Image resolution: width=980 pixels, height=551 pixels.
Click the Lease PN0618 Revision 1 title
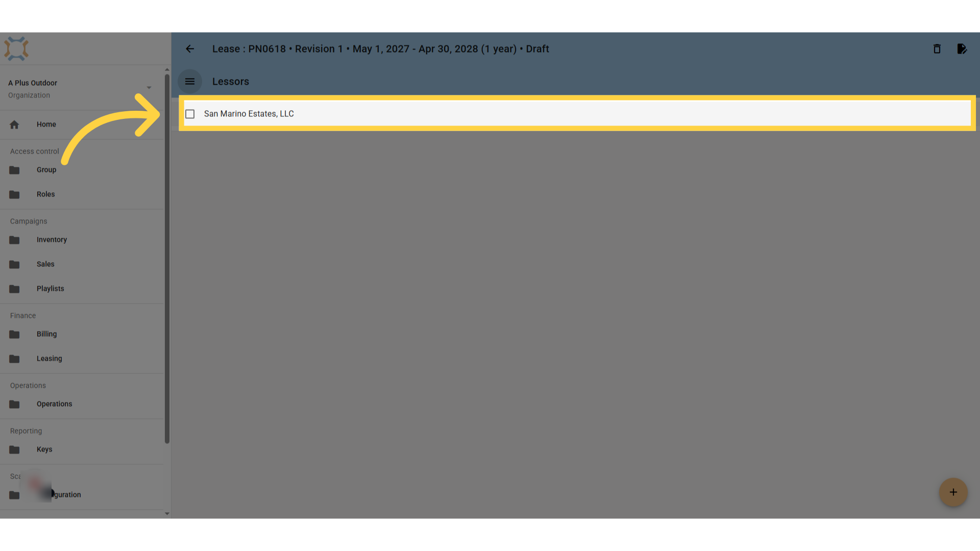click(x=380, y=49)
